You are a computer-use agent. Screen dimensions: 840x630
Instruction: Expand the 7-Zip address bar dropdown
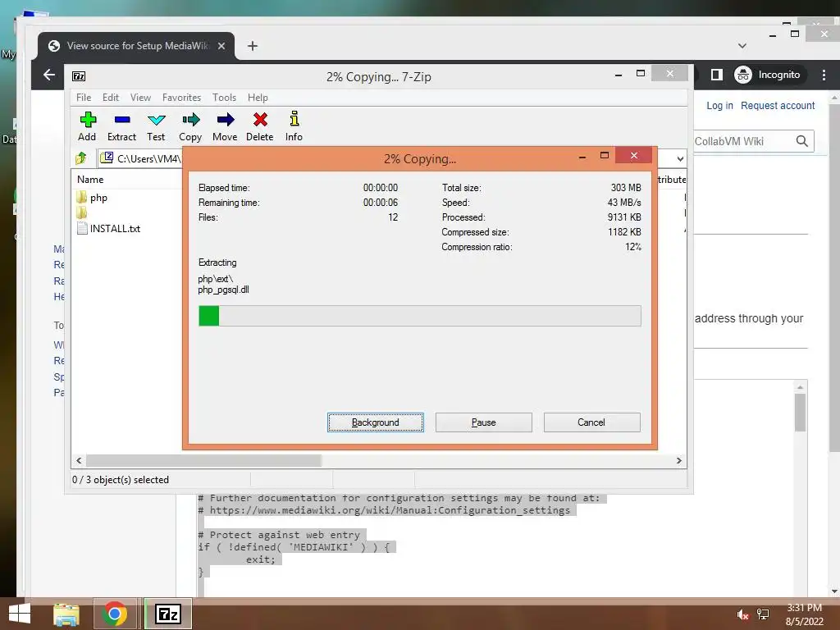(680, 158)
